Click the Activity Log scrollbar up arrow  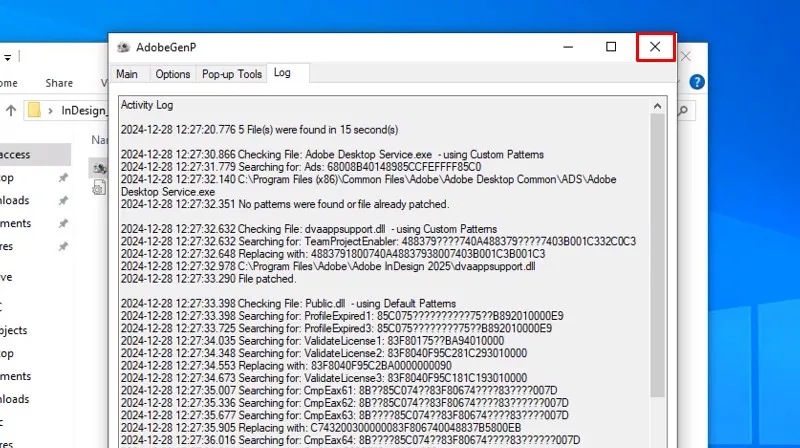(x=658, y=104)
